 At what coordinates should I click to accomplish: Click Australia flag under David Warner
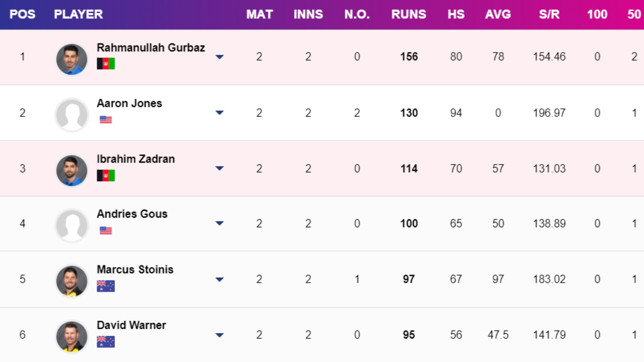tap(106, 342)
